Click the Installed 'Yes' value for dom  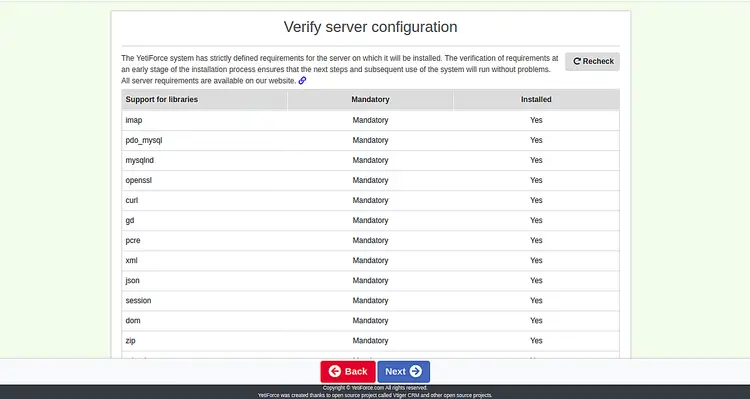536,321
